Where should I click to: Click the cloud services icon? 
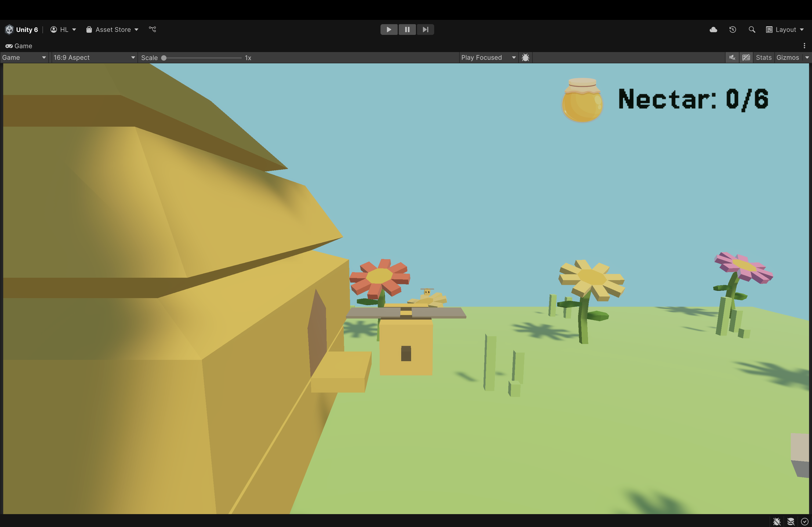point(713,30)
